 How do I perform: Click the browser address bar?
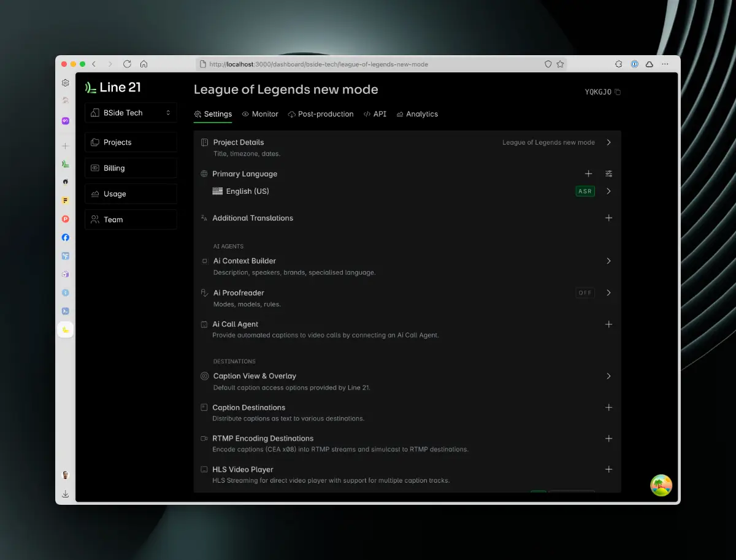click(x=368, y=64)
